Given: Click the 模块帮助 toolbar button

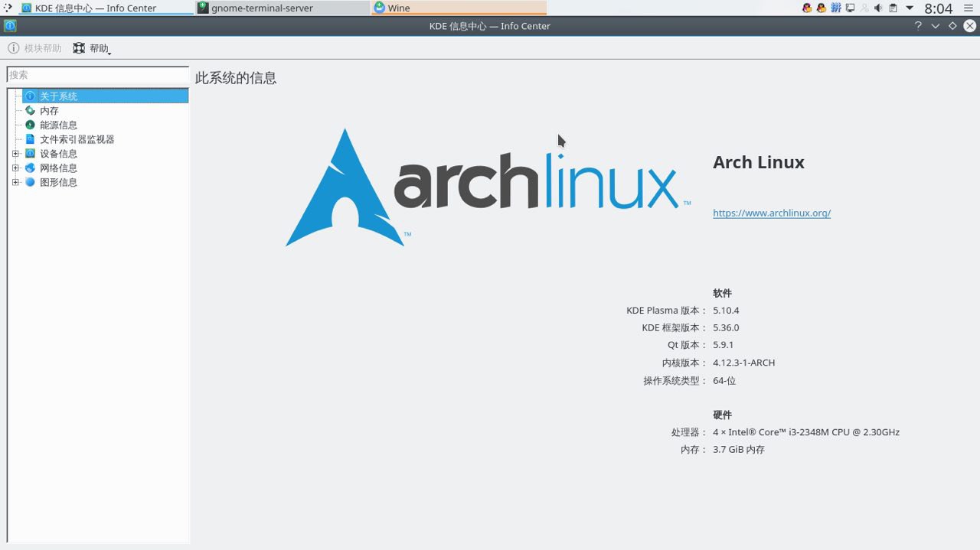Looking at the screenshot, I should (x=34, y=48).
